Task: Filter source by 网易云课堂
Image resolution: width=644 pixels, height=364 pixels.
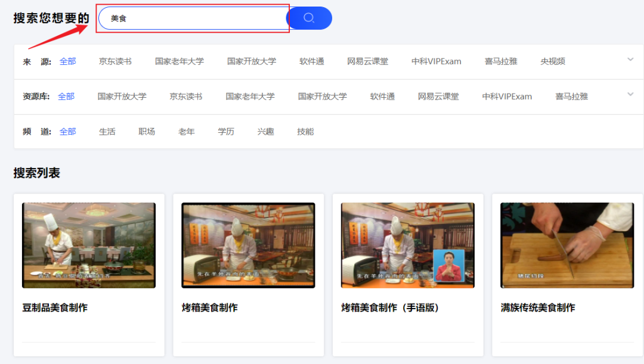Action: (x=367, y=61)
